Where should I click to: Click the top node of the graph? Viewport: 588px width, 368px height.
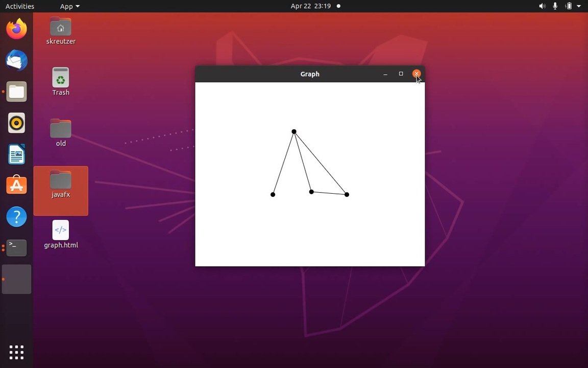[294, 131]
